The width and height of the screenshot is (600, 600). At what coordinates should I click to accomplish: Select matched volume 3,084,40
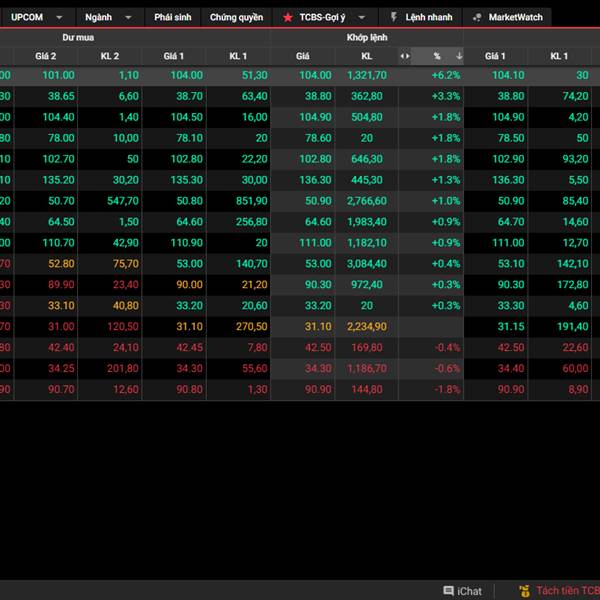[x=367, y=264]
